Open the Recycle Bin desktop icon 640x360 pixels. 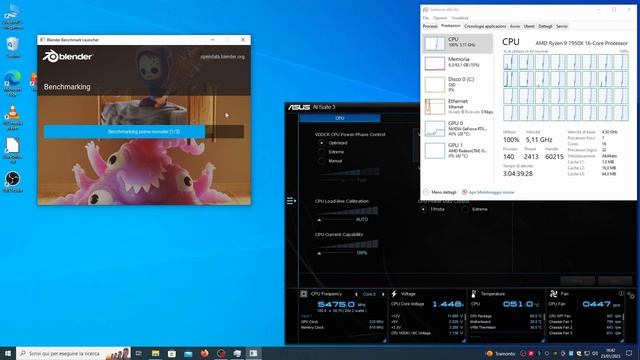click(x=13, y=47)
